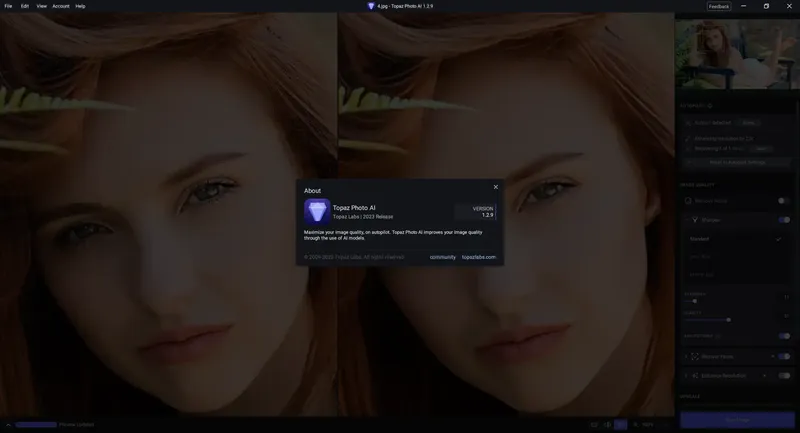Click the Topaz icon in title bar
The height and width of the screenshot is (433, 800).
click(371, 6)
